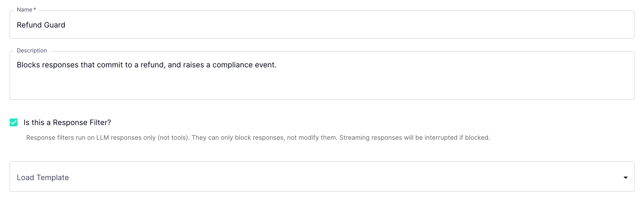This screenshot has height=205, width=644.
Task: Toggle the Response Filter option via its label
Action: click(67, 122)
